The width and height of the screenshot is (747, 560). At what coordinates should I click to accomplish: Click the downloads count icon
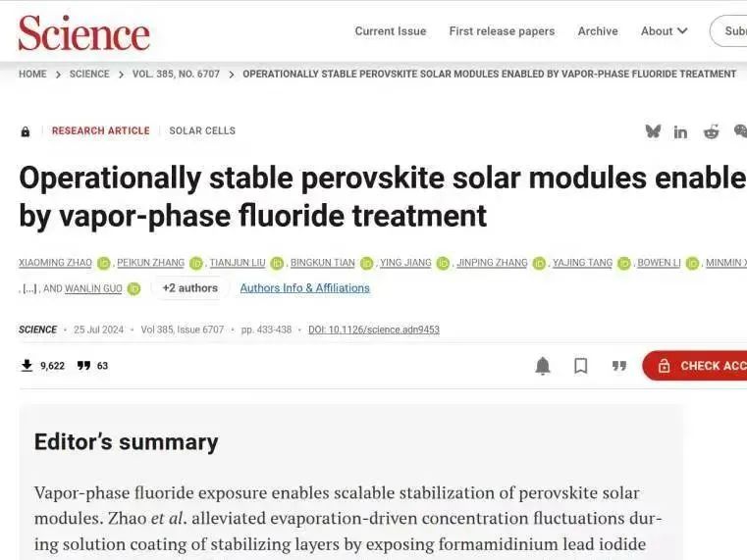[x=27, y=366]
